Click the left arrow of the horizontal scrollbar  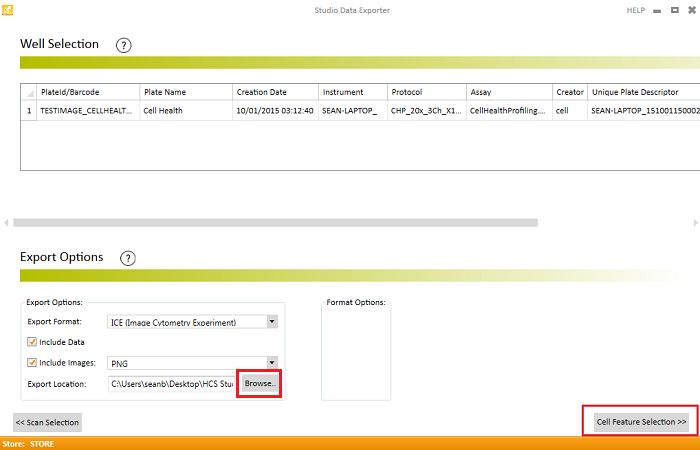point(7,222)
